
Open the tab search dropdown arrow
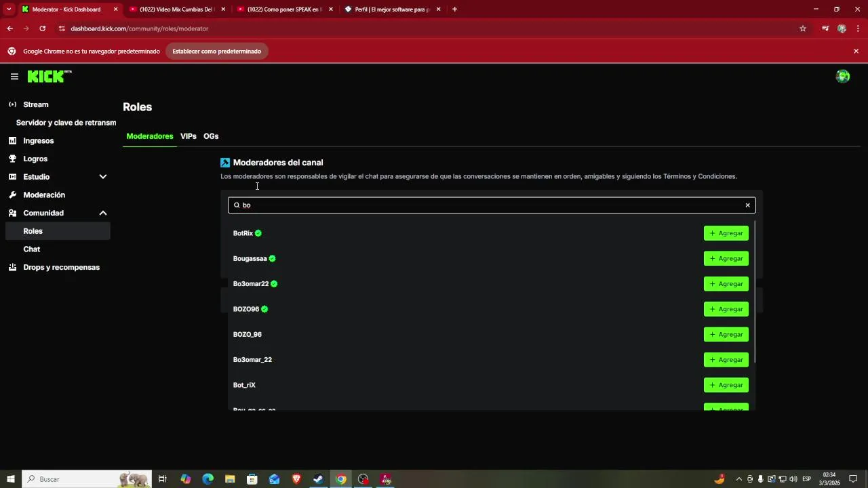[8, 9]
